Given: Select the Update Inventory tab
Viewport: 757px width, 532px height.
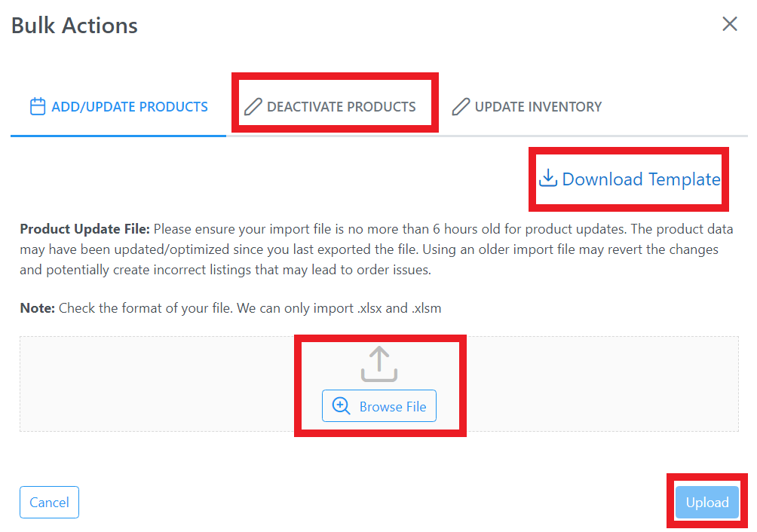Looking at the screenshot, I should (x=527, y=106).
